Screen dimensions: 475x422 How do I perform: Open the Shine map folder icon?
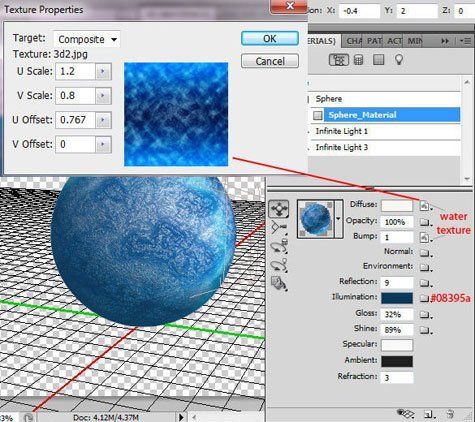[x=425, y=330]
